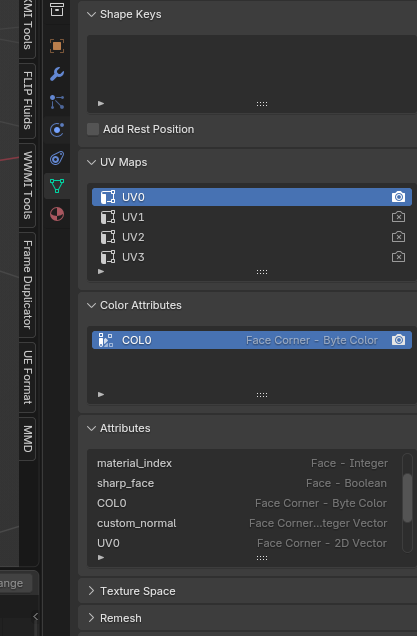The width and height of the screenshot is (417, 636).
Task: Collapse the Attributes panel
Action: [92, 428]
